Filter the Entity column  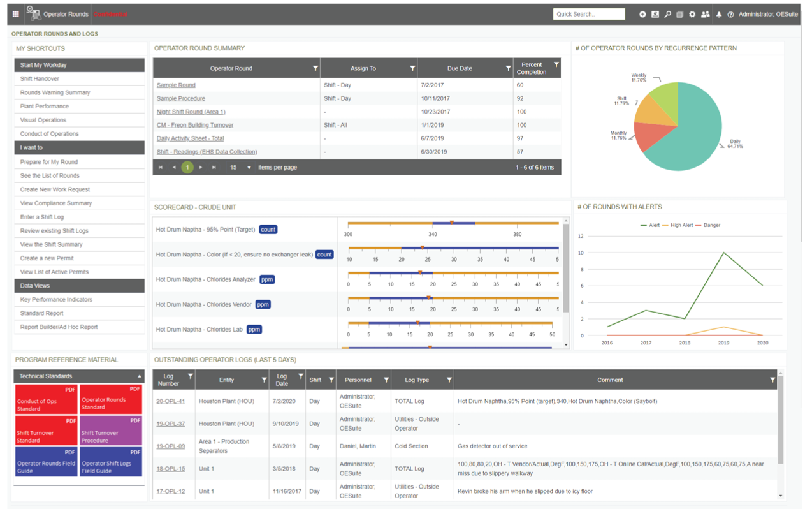click(264, 380)
